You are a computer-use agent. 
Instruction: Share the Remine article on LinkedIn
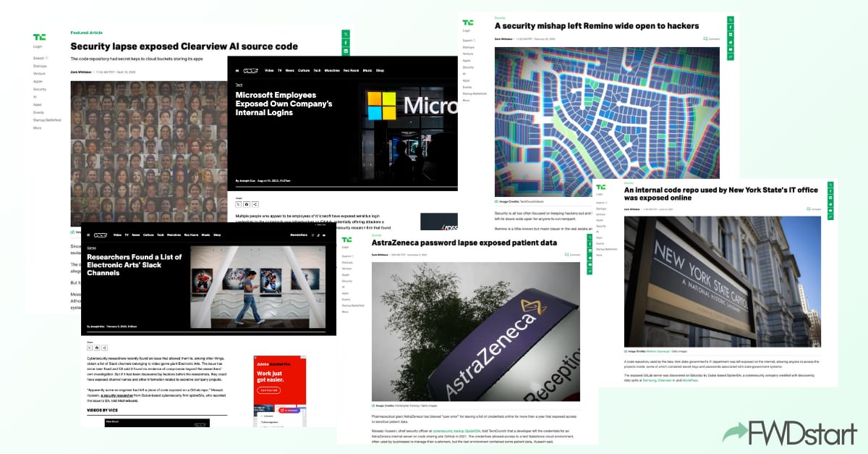(x=731, y=34)
